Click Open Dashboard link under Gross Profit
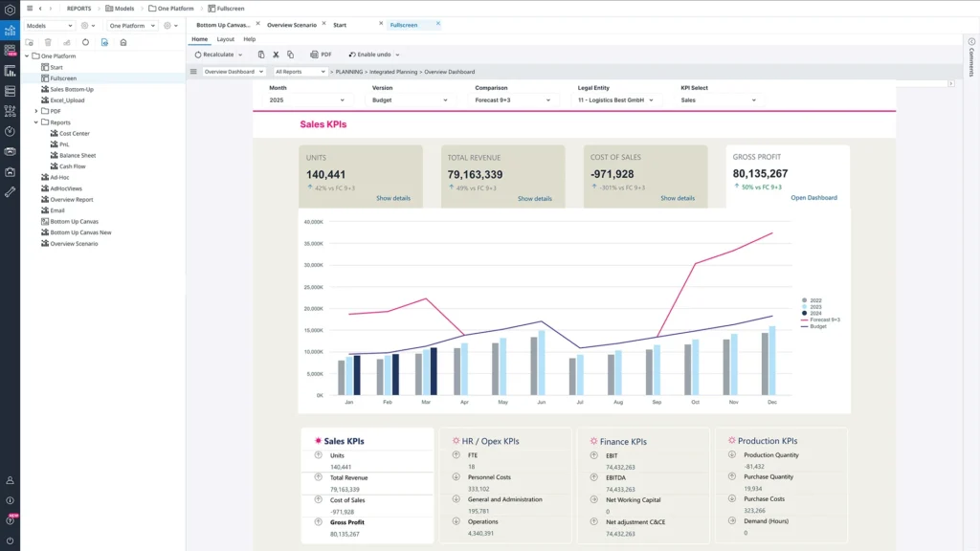Image resolution: width=980 pixels, height=551 pixels. pyautogui.click(x=813, y=198)
